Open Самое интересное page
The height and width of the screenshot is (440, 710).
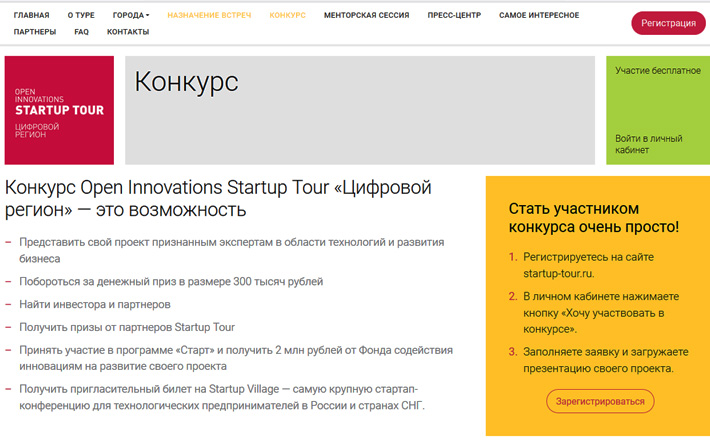(x=539, y=15)
